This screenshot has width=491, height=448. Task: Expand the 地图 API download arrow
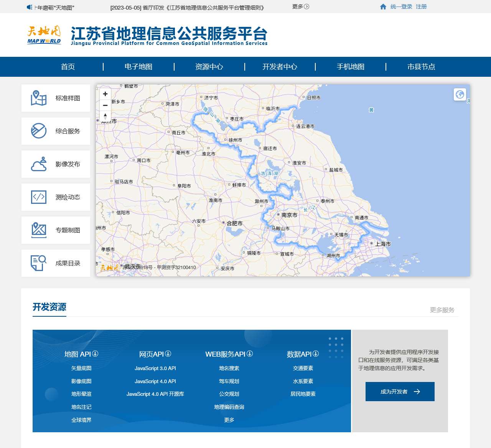95,354
